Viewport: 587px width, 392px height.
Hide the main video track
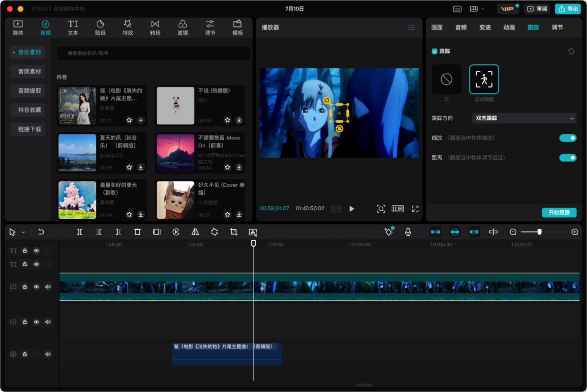pos(36,287)
